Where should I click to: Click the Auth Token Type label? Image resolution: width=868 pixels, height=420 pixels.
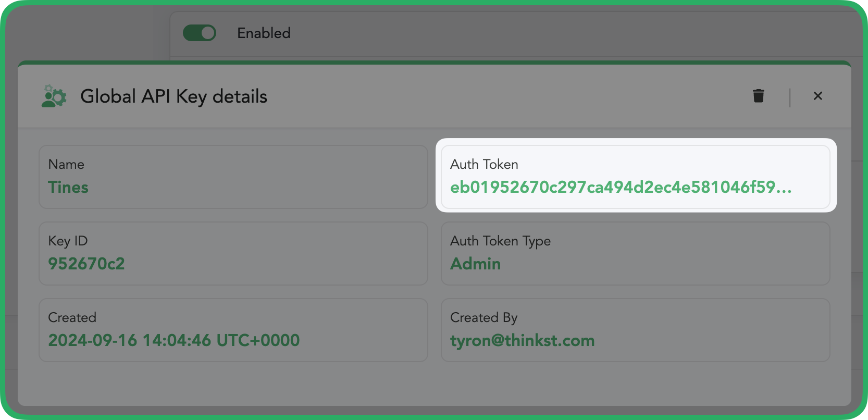[x=501, y=241]
